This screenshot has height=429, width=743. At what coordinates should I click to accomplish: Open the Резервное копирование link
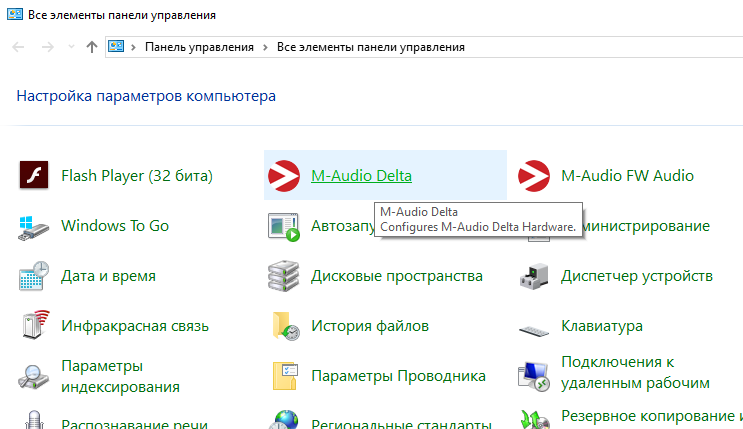point(652,416)
